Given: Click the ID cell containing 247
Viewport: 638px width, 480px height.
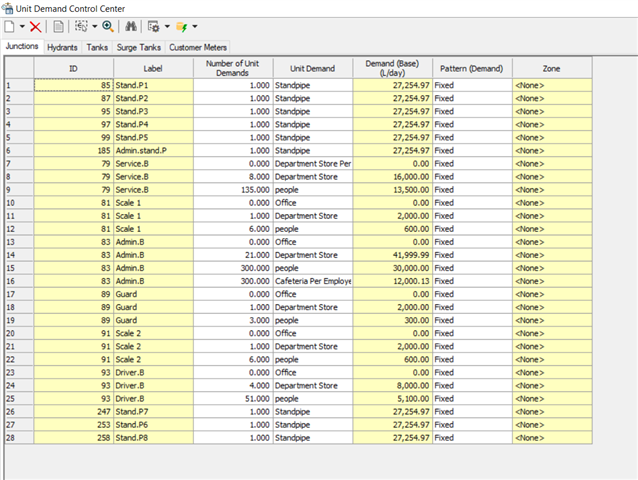Looking at the screenshot, I should pos(73,412).
